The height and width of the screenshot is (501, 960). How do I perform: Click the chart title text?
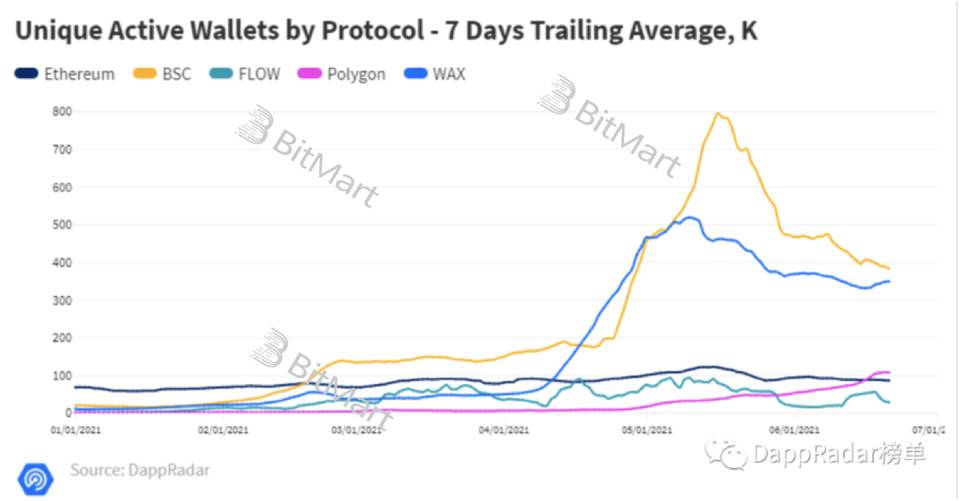point(386,31)
